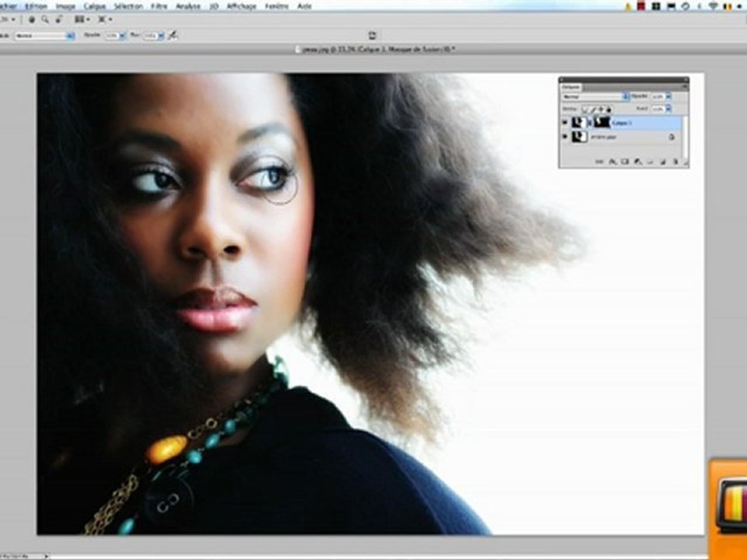Click the document title tab
This screenshot has height=560, width=747.
(x=375, y=48)
